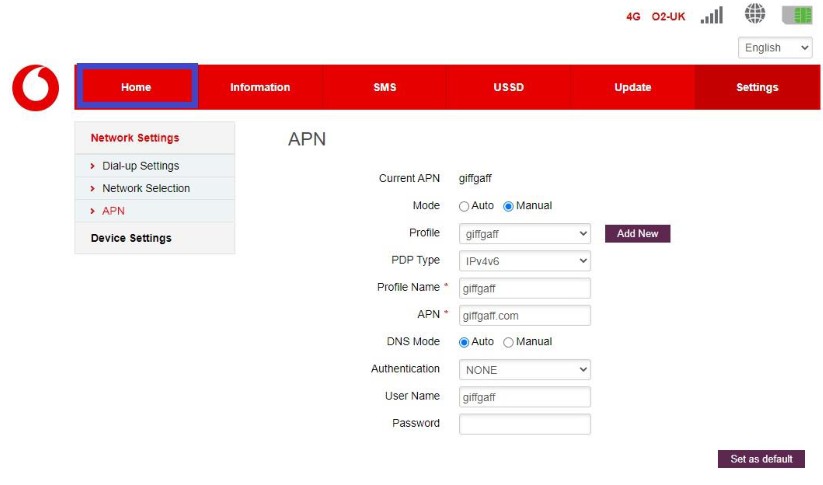Viewport: 823px width, 485px height.
Task: Set DNS Mode to Manual
Action: 508,342
